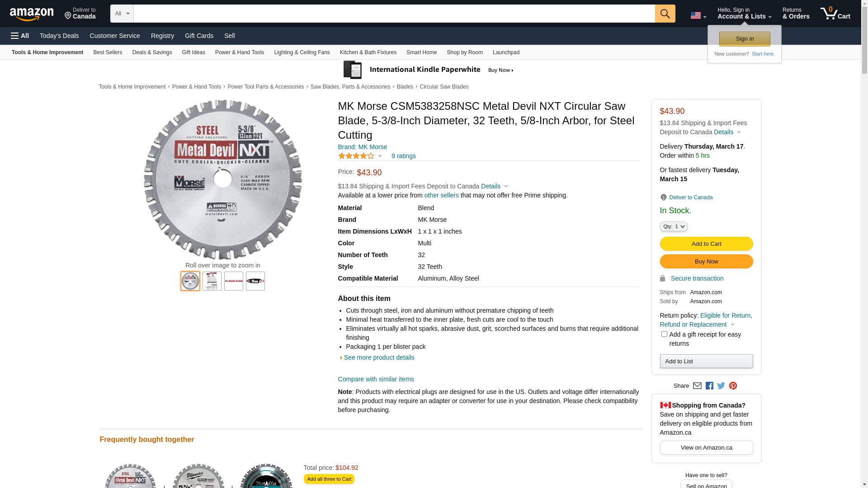Open the other sellers link
Screen dimensions: 868x488
441,195
